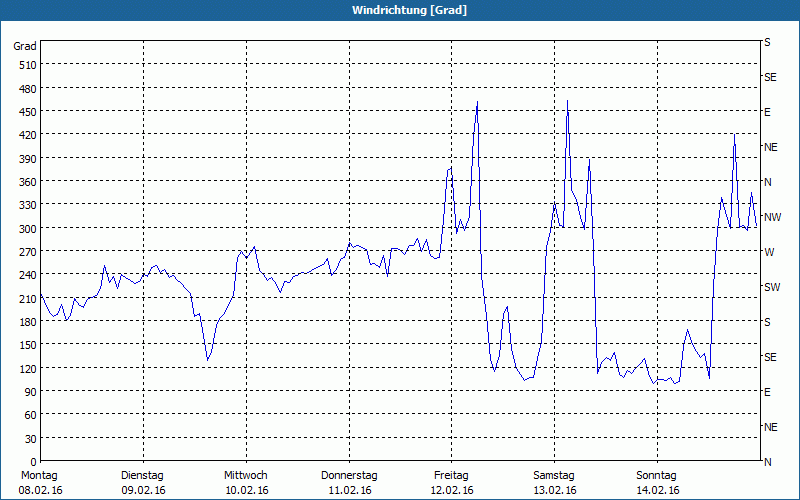800x500 pixels.
Task: Click the chart title "Windrichtung [Grad]"
Action: pos(409,10)
